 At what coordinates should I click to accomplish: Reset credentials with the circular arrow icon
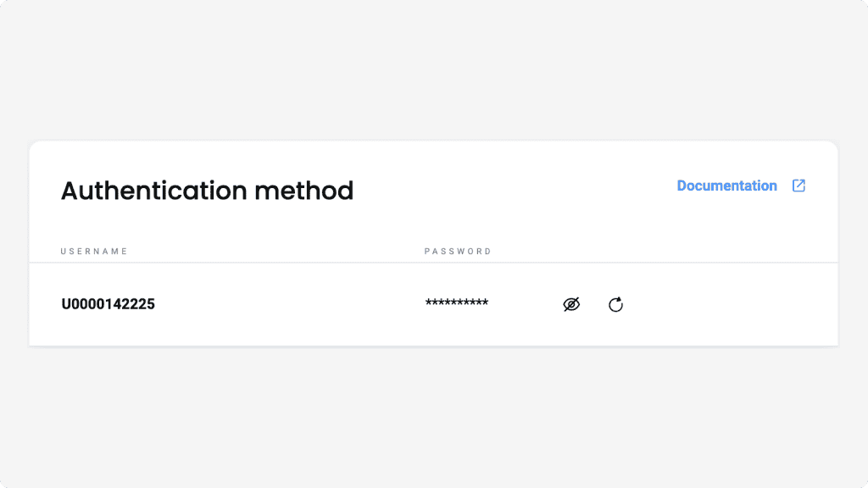point(616,304)
